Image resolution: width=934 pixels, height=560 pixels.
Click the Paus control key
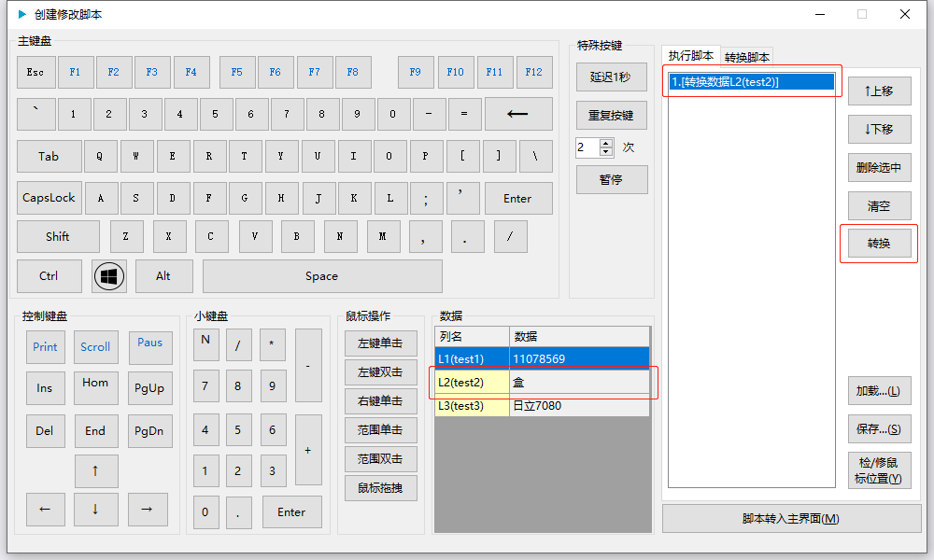[x=150, y=347]
